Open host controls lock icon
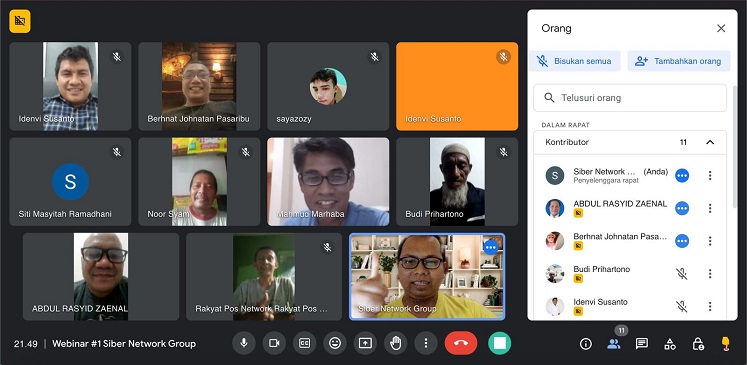This screenshot has height=365, width=747. pyautogui.click(x=698, y=344)
